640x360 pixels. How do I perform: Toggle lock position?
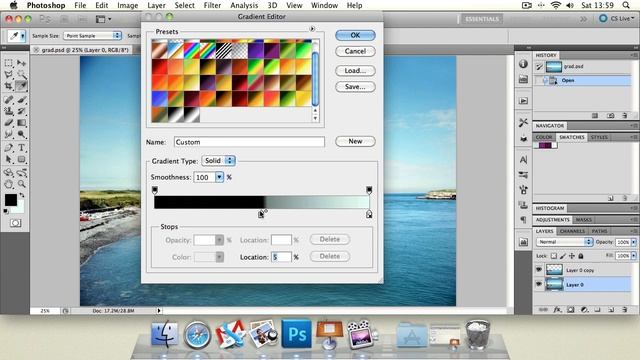572,256
